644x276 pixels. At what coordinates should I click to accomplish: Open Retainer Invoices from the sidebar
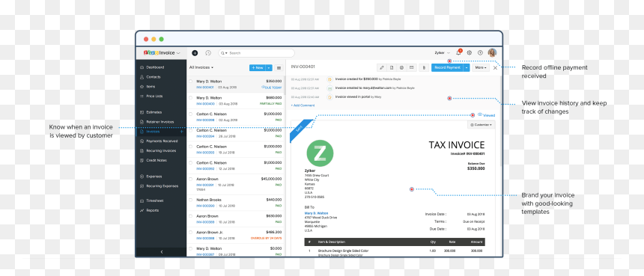161,122
